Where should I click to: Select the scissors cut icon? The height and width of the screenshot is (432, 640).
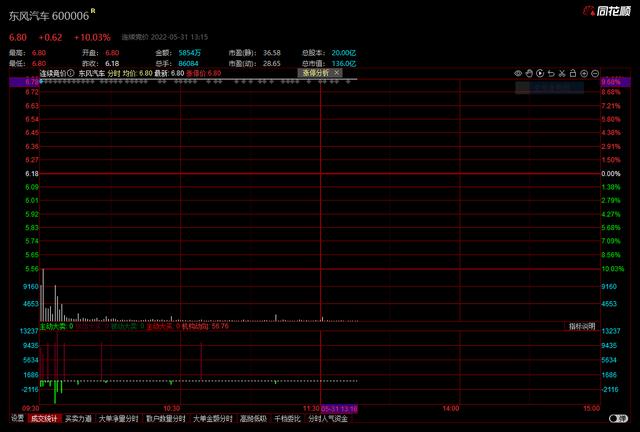tap(562, 73)
